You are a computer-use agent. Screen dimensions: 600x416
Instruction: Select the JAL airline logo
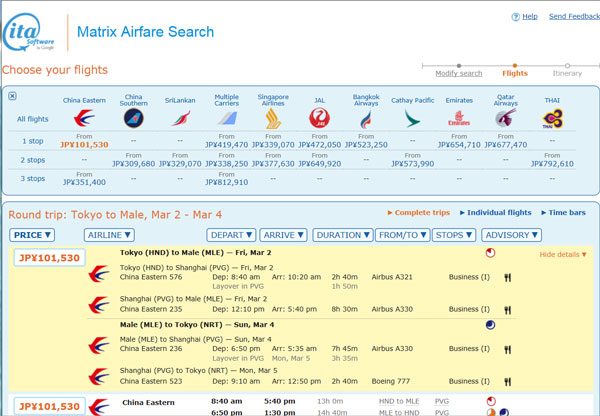tap(320, 118)
